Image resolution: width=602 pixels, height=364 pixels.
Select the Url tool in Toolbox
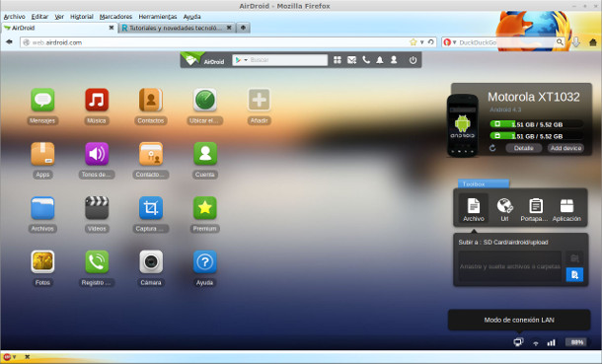[x=504, y=209]
